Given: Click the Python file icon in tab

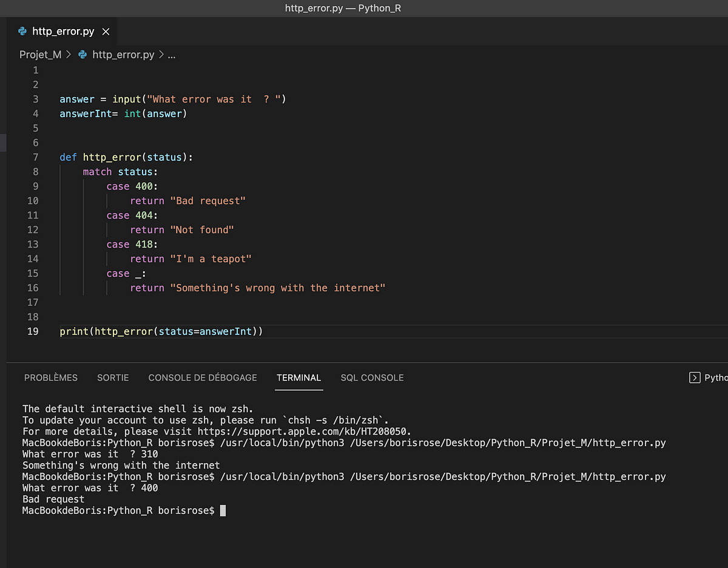Looking at the screenshot, I should point(22,32).
